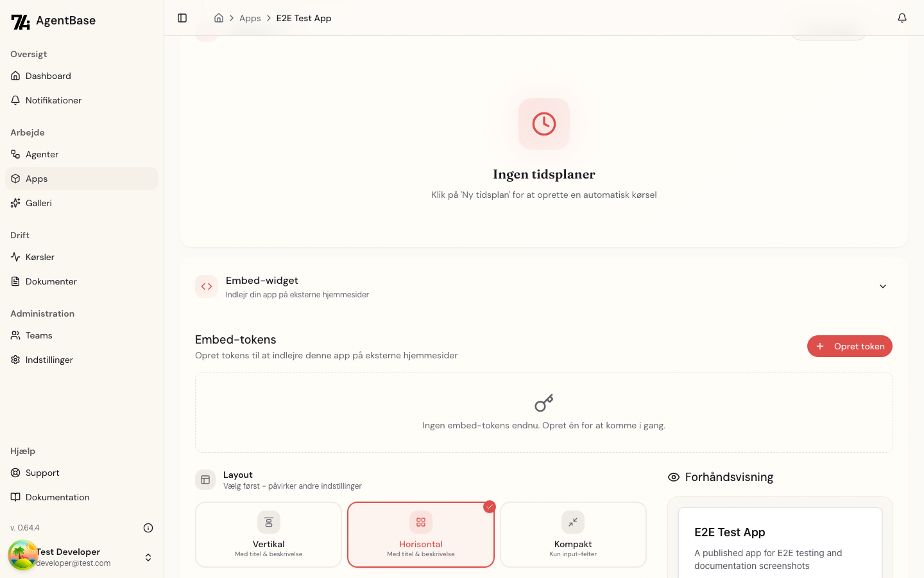This screenshot has height=578, width=924.
Task: Click the Embed-widget code icon
Action: 207,286
